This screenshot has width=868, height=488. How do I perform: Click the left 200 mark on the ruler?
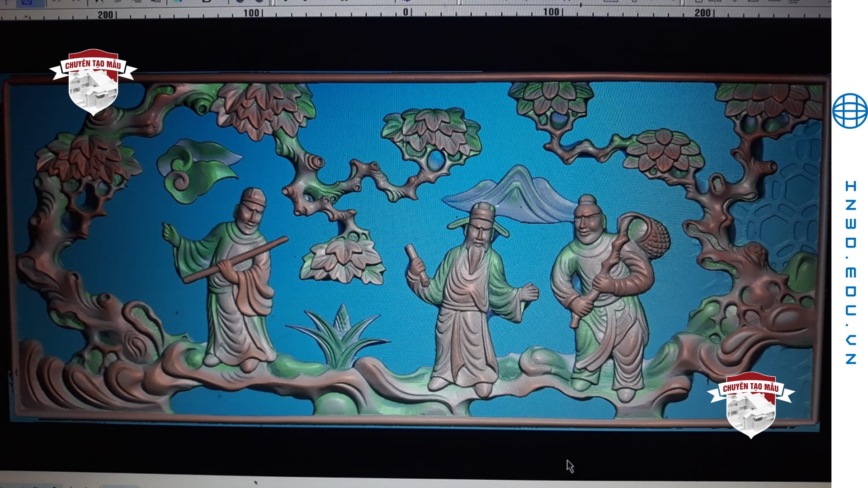[x=105, y=14]
